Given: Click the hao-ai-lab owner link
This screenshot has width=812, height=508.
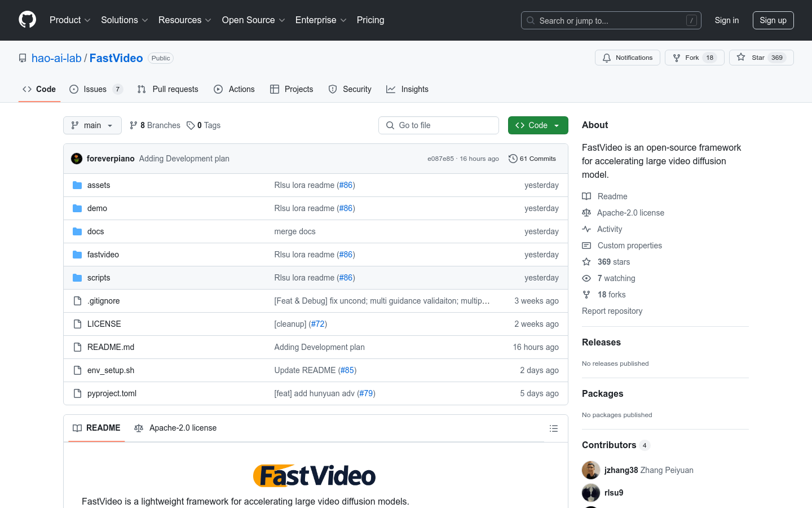Looking at the screenshot, I should coord(56,58).
